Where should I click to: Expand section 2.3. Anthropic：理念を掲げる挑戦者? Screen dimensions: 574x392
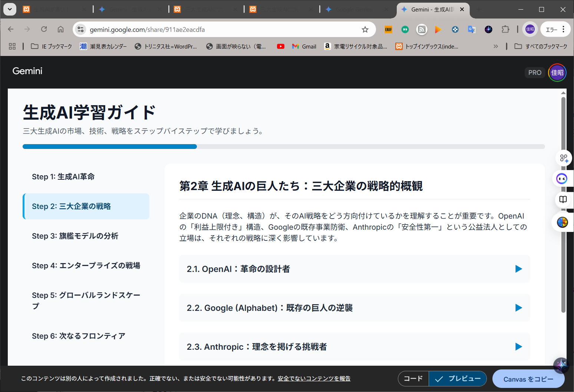tap(354, 346)
